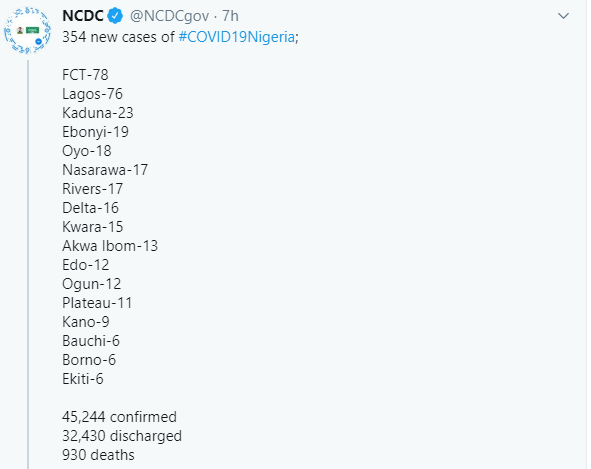The height and width of the screenshot is (469, 591).
Task: Click the NCDC display name
Action: [83, 16]
